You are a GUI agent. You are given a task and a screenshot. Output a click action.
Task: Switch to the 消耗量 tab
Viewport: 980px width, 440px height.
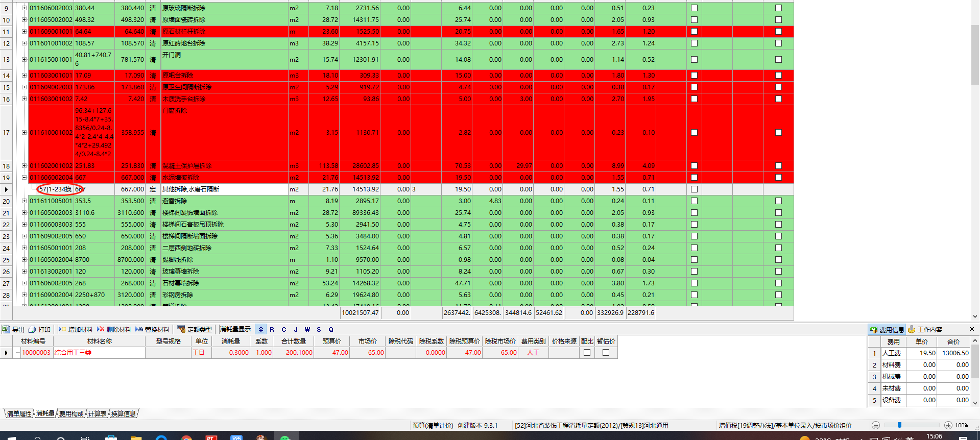(45, 413)
